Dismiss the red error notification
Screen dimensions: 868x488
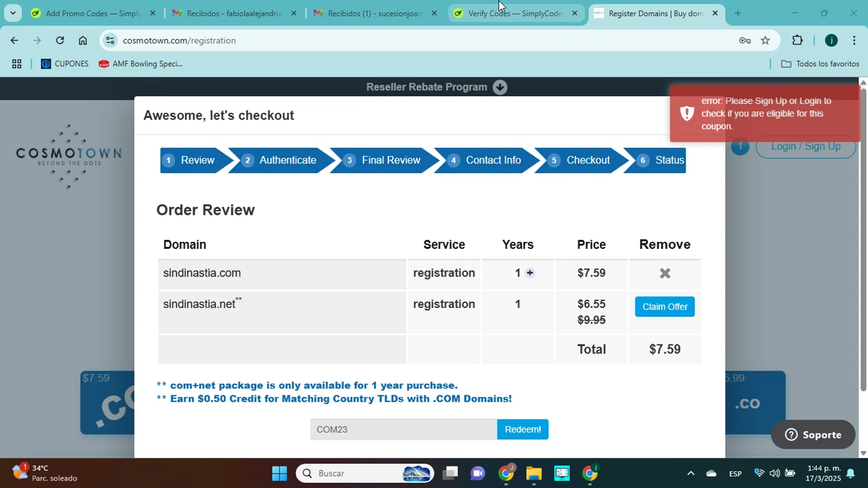pyautogui.click(x=765, y=113)
